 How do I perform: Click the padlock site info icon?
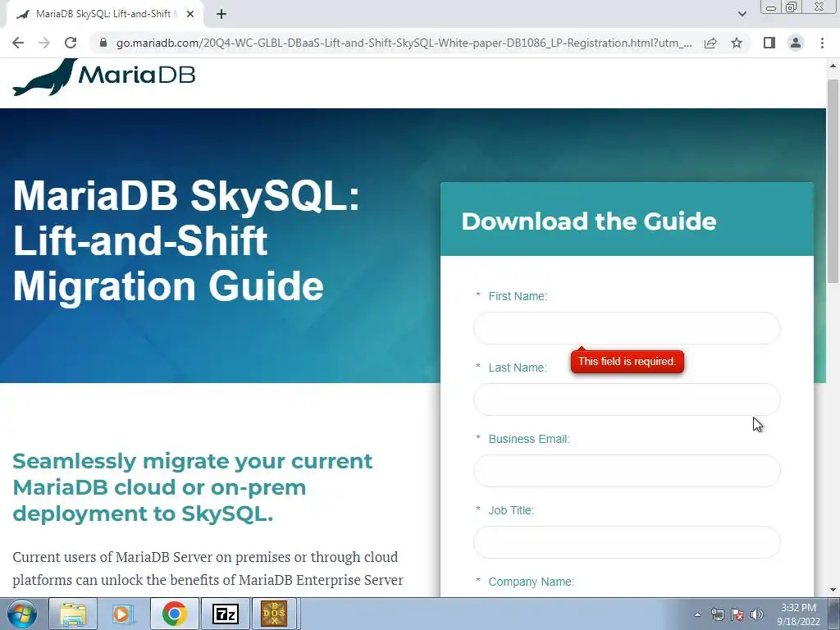click(x=103, y=43)
